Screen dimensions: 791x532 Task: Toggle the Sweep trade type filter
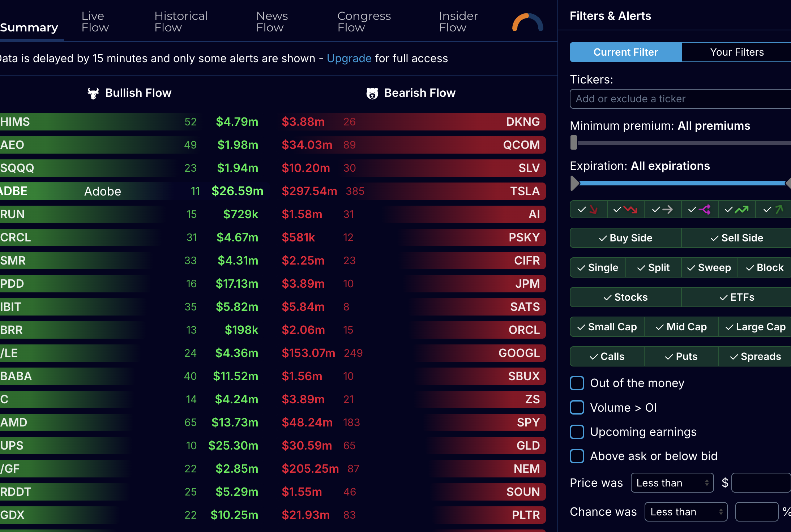(709, 267)
